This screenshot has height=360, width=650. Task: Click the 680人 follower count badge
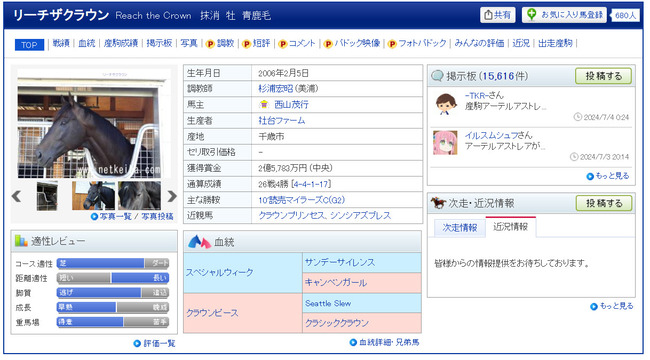point(625,15)
